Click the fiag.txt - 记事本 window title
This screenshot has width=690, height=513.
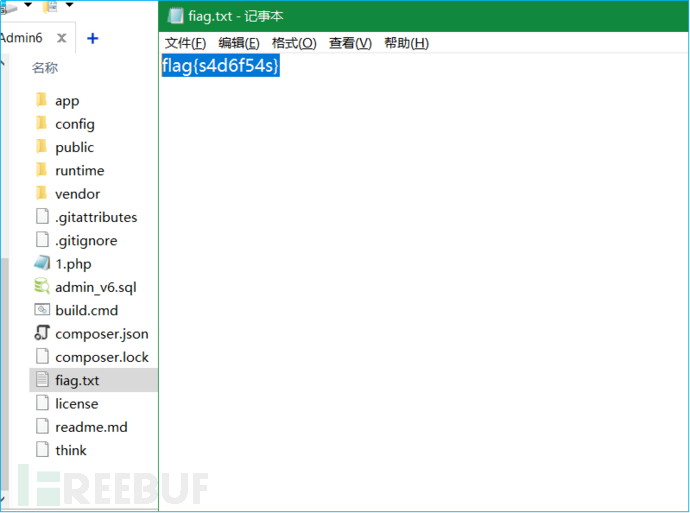point(236,16)
